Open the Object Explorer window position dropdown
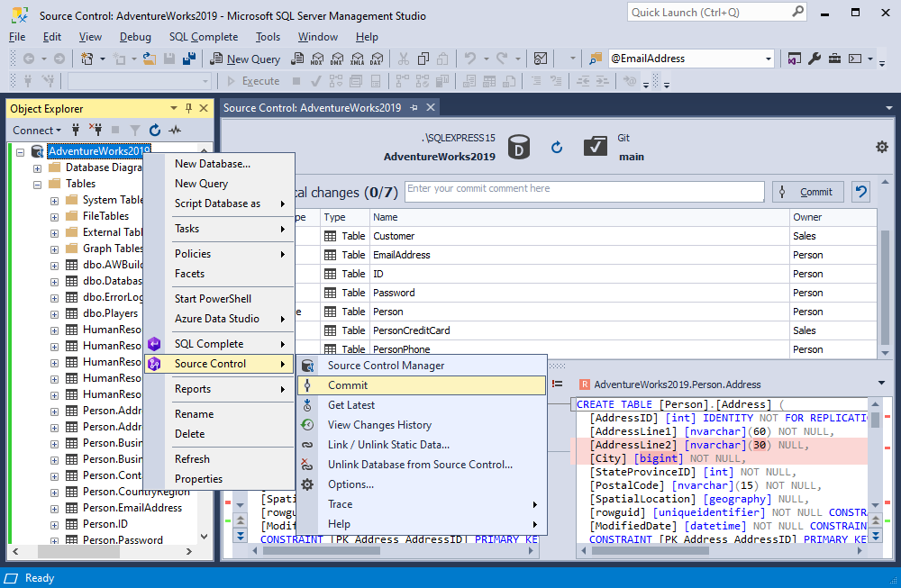 tap(174, 108)
